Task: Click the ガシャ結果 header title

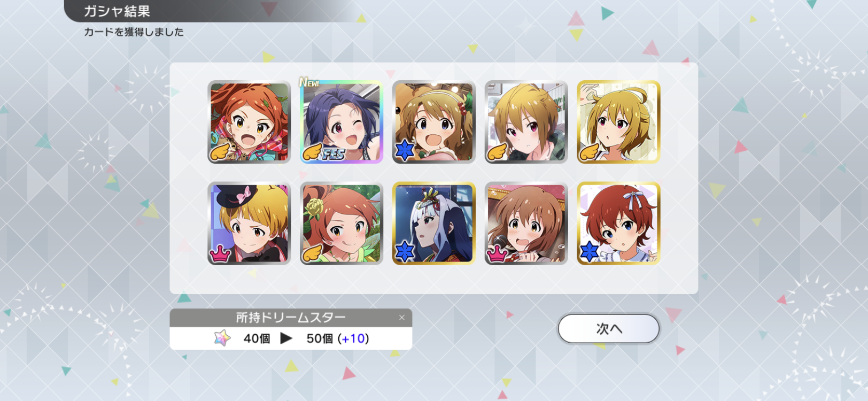Action: tap(117, 11)
